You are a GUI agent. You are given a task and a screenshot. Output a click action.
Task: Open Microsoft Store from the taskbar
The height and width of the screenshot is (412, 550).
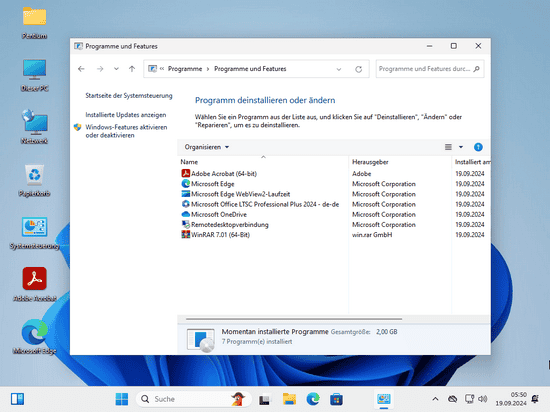coord(336,399)
